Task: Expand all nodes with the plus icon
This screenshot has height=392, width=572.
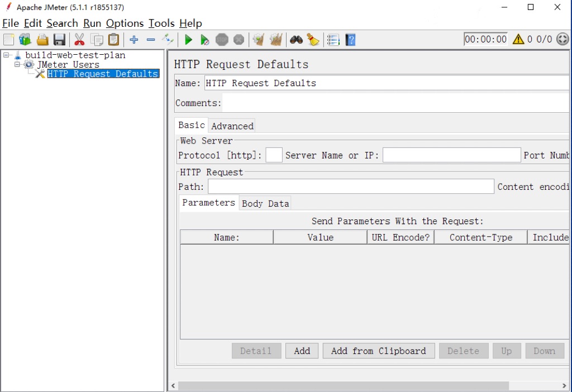Action: [x=134, y=40]
